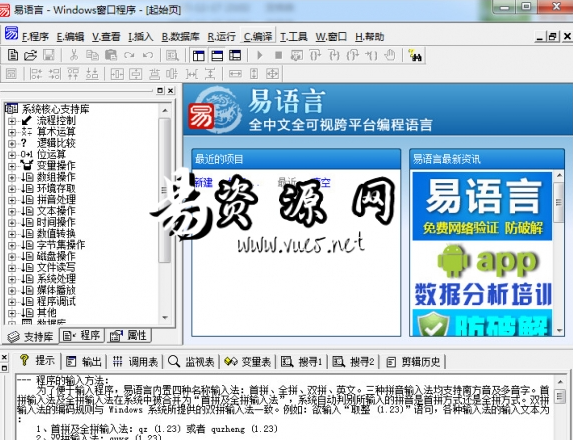The height and width of the screenshot is (440, 573).
Task: Click the Cut scissors toolbar icon
Action: pyautogui.click(x=74, y=55)
